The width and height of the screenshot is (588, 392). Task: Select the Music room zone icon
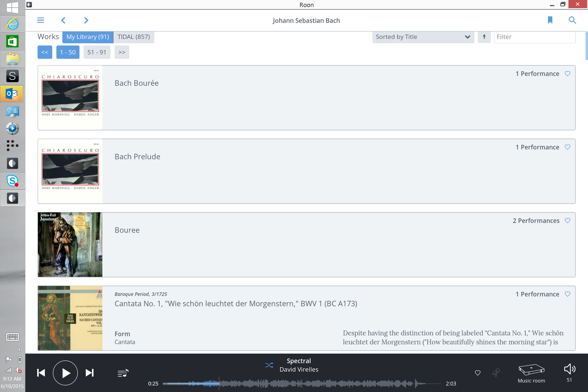click(531, 370)
